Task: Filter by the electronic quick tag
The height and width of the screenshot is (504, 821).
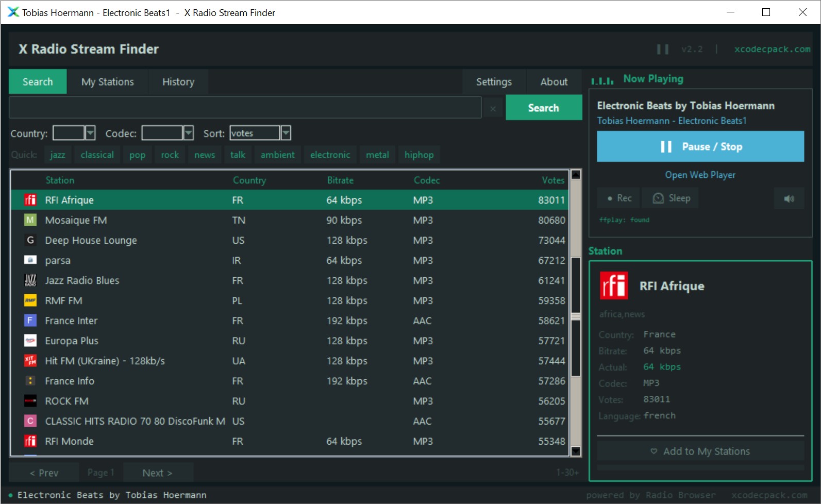Action: click(330, 155)
